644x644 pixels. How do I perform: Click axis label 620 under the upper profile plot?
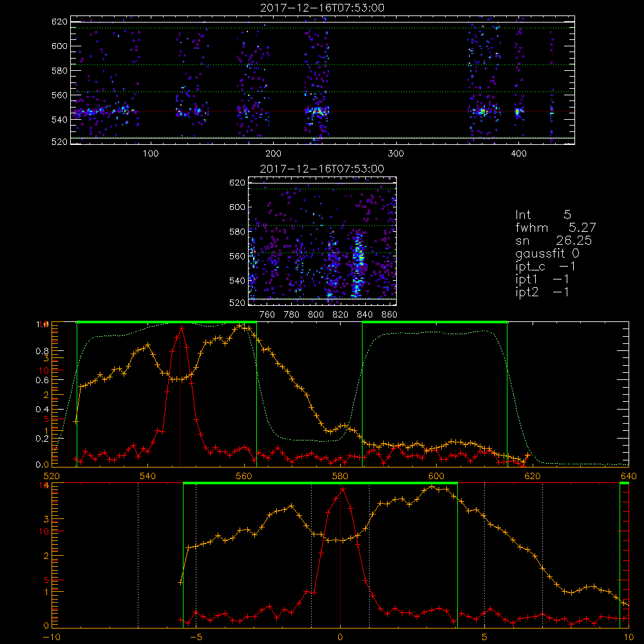pyautogui.click(x=533, y=476)
